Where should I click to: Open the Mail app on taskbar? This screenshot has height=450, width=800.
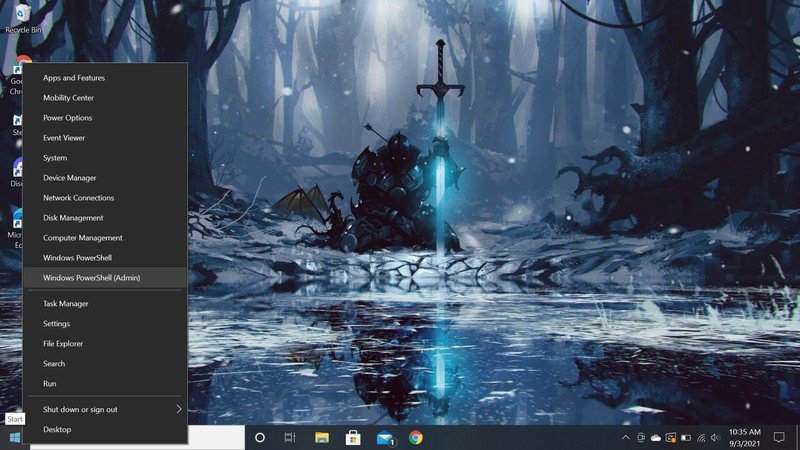385,438
